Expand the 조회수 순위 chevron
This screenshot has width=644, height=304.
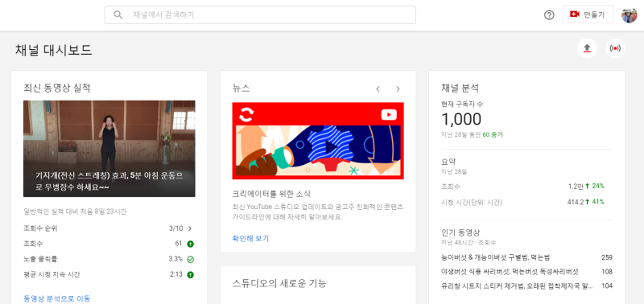tap(190, 228)
